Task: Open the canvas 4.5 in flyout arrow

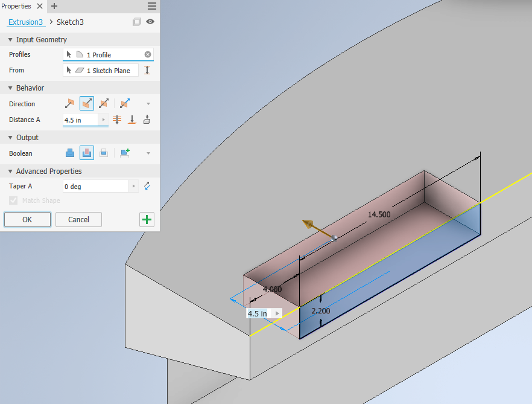Action: 277,313
